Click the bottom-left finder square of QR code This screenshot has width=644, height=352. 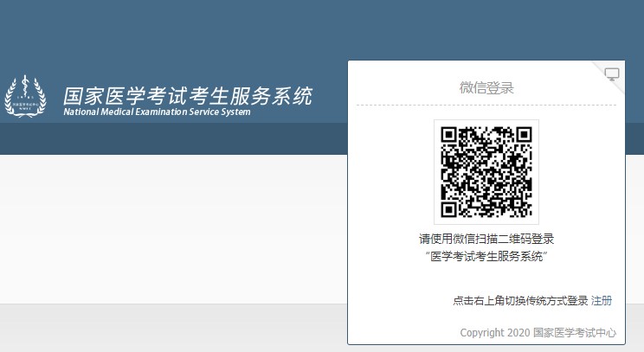(x=450, y=208)
